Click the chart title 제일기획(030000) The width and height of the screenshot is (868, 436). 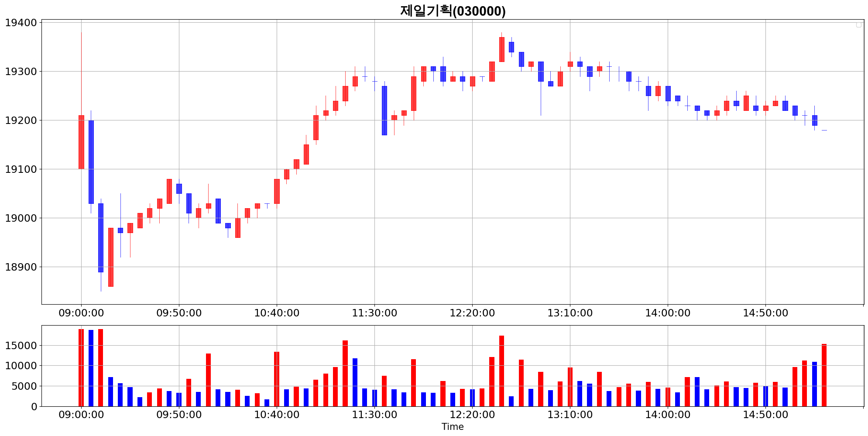pos(453,10)
